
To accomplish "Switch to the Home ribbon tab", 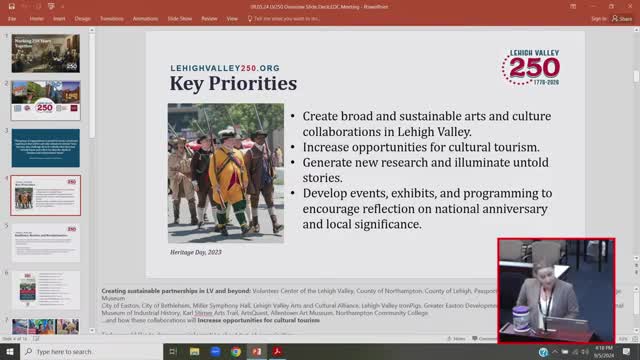I will [36, 19].
